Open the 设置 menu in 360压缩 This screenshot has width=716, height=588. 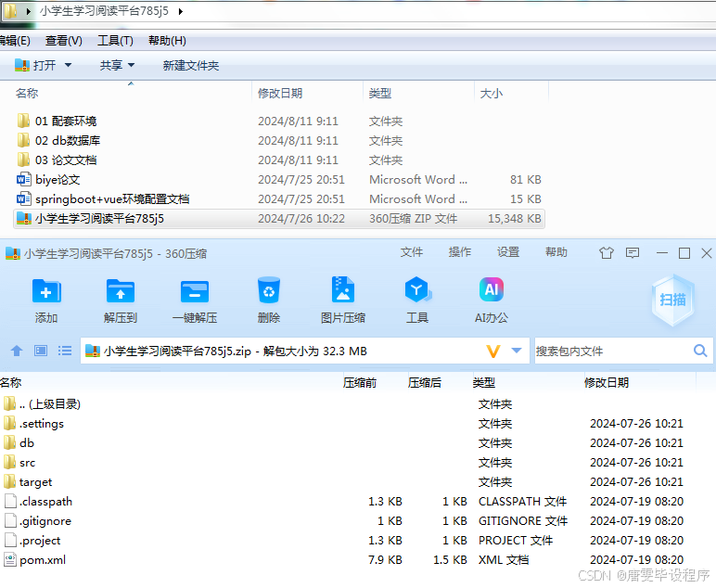click(508, 252)
